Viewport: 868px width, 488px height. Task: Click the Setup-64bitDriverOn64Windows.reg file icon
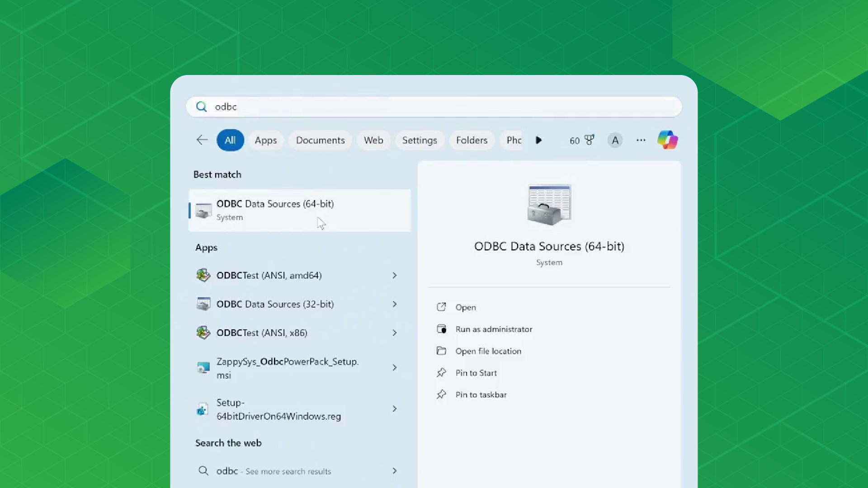203,409
